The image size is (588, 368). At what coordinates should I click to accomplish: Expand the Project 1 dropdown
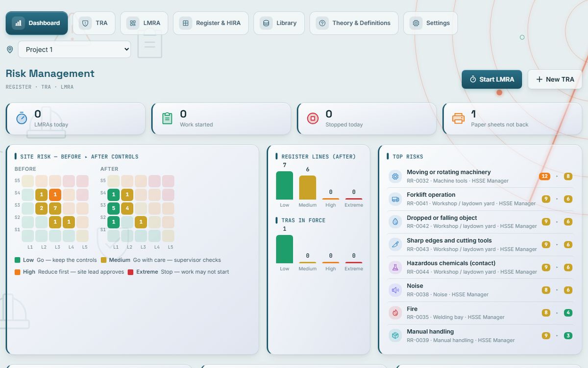[x=74, y=50]
